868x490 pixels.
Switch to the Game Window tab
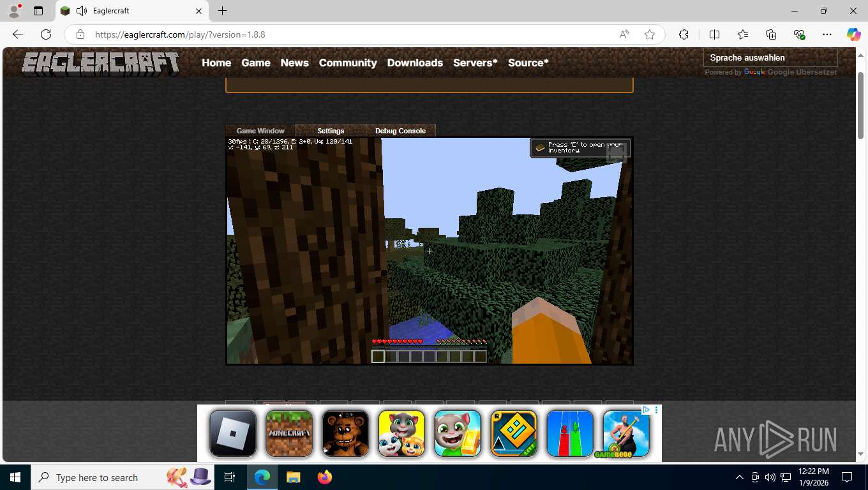pyautogui.click(x=260, y=131)
